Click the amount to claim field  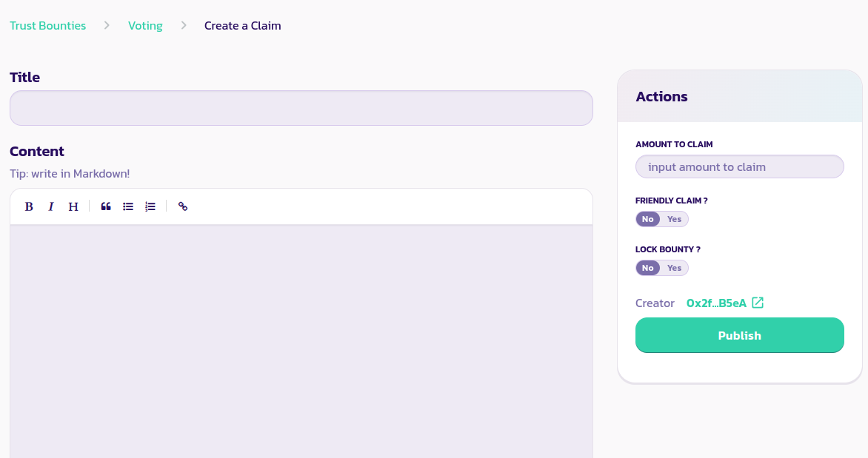tap(739, 167)
